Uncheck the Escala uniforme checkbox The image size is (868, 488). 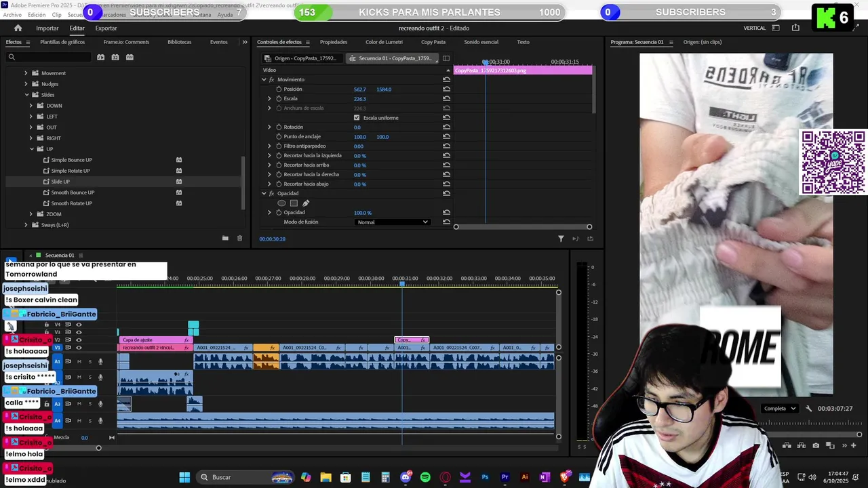tap(357, 118)
